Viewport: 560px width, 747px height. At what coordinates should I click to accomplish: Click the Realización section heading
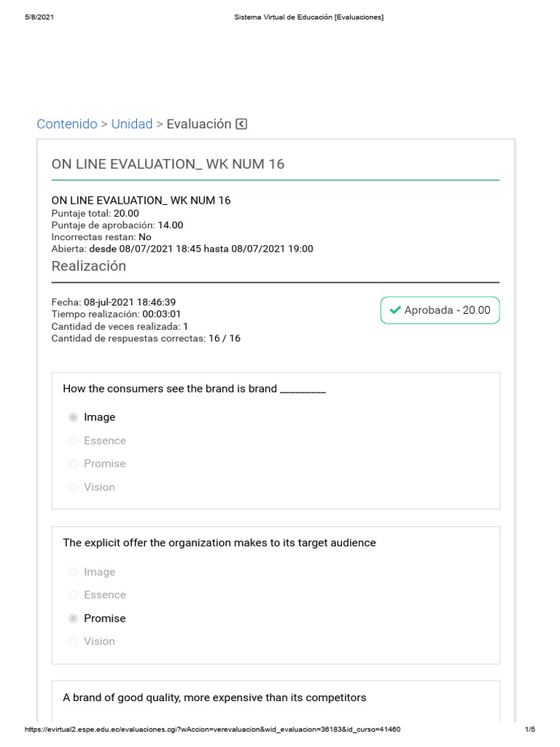coord(89,266)
